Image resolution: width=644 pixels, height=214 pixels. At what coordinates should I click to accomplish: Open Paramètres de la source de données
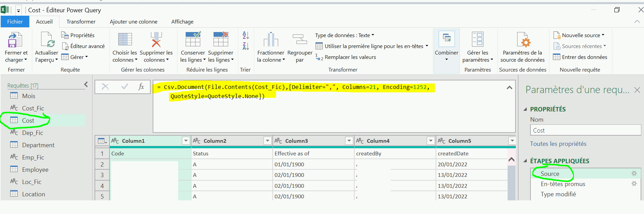tap(522, 40)
